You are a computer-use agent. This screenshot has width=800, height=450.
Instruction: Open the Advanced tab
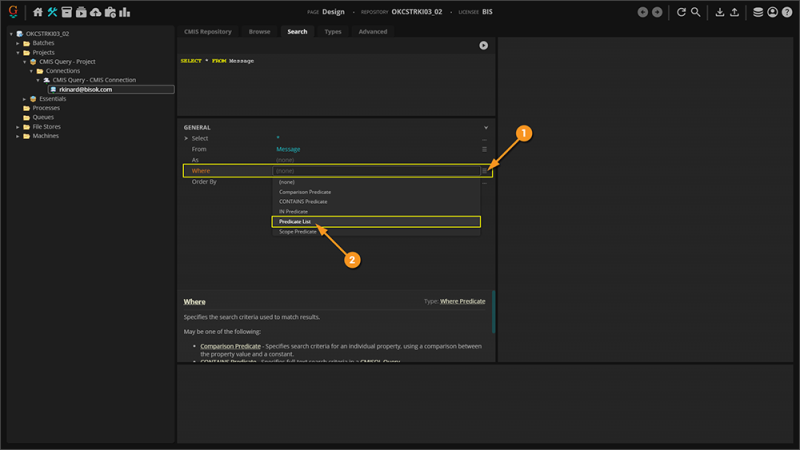(372, 32)
